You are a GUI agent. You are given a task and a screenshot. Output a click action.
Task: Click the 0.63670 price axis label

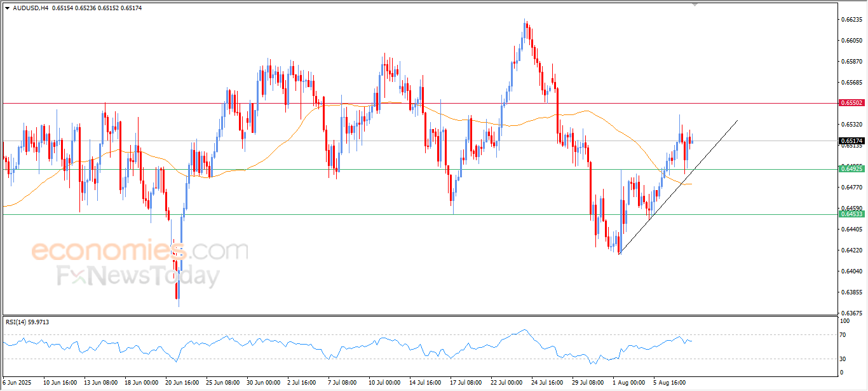tap(851, 313)
